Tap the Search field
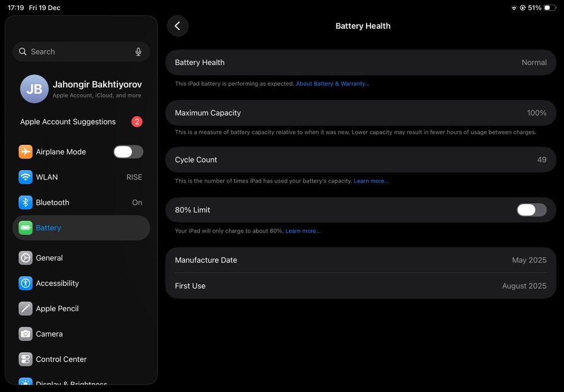The width and height of the screenshot is (564, 392). [81, 52]
